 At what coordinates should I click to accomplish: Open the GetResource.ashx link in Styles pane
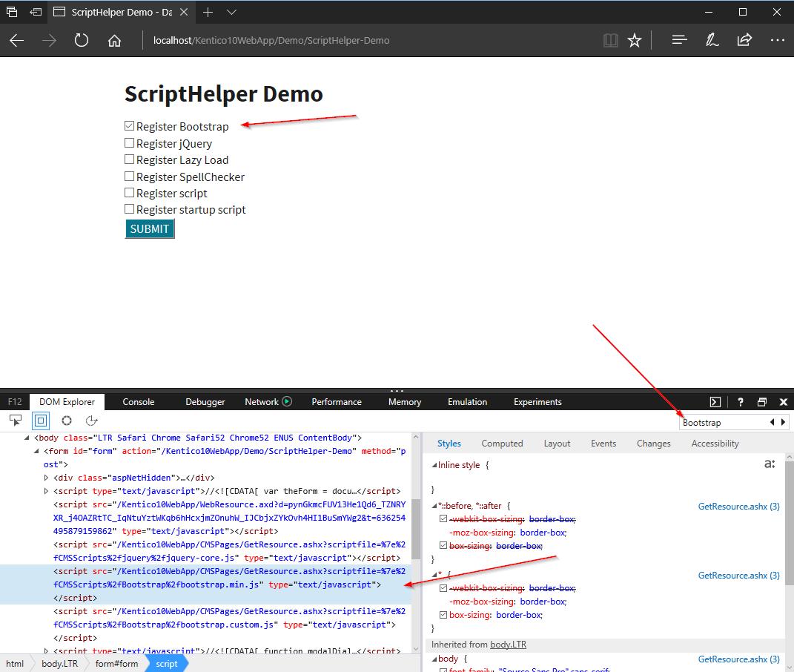coord(738,506)
